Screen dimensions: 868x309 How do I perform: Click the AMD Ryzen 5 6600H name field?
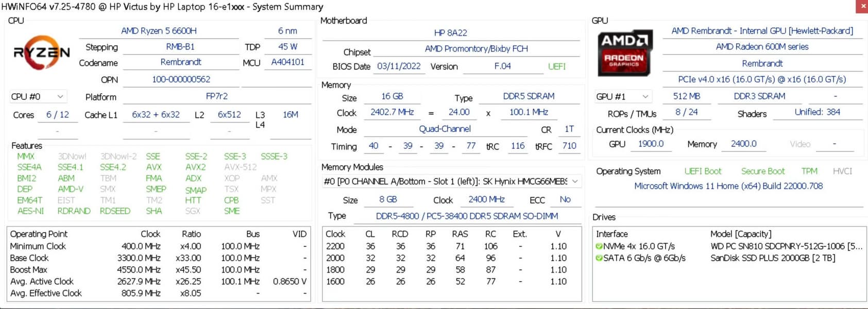[159, 31]
